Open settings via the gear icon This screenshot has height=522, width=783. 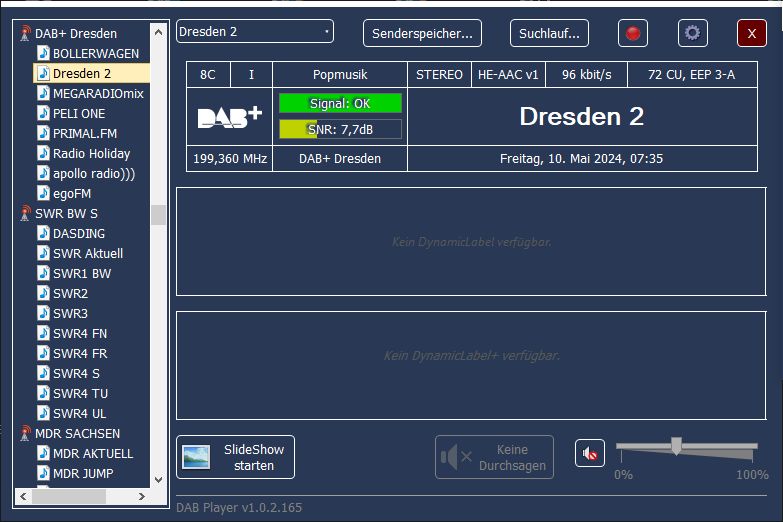692,33
